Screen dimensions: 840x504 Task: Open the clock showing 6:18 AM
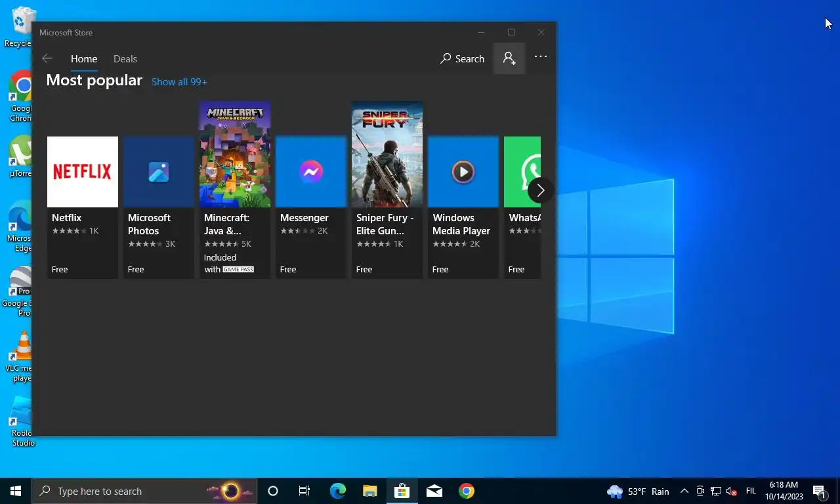point(784,491)
